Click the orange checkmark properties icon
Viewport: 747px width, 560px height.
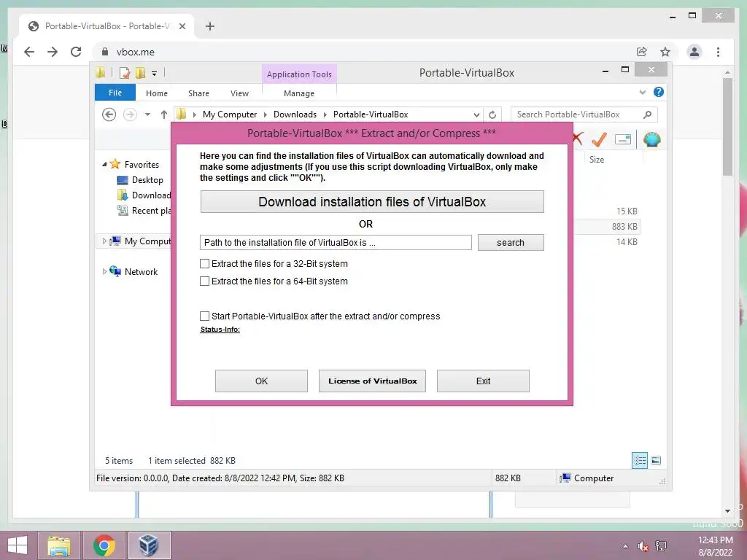point(599,139)
